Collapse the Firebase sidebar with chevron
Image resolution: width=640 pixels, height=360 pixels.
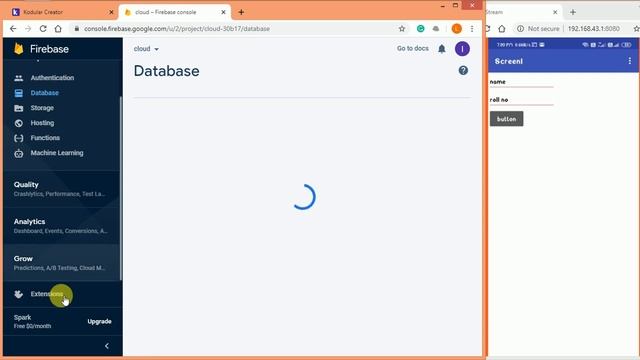107,346
